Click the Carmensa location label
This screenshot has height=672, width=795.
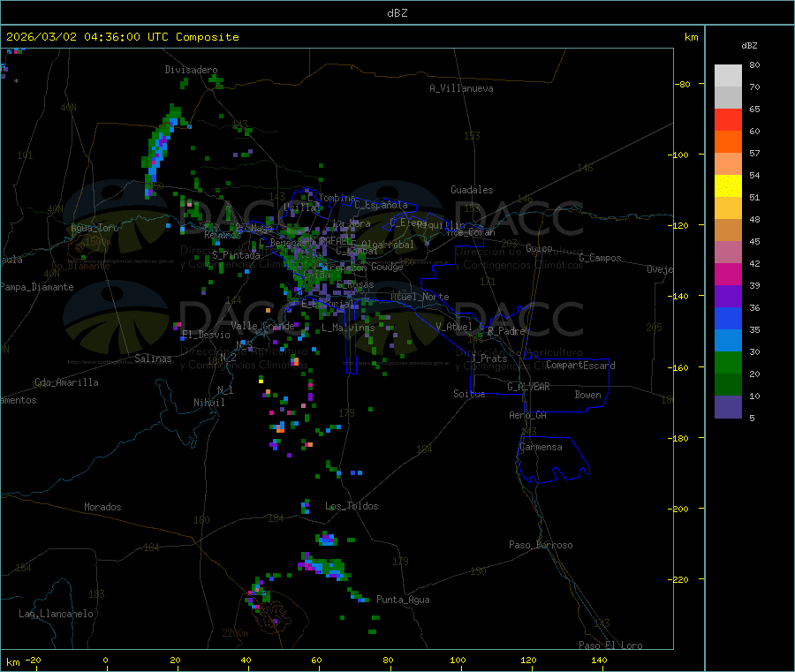coord(541,447)
